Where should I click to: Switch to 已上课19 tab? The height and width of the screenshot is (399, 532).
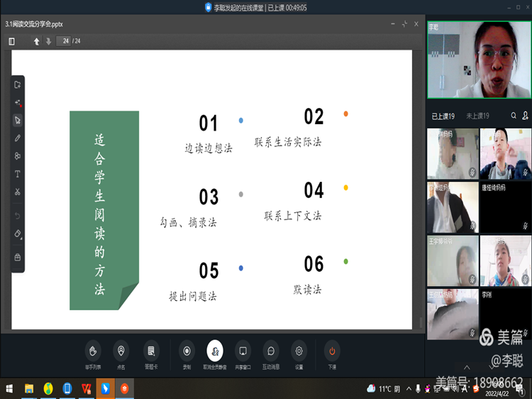pyautogui.click(x=443, y=116)
